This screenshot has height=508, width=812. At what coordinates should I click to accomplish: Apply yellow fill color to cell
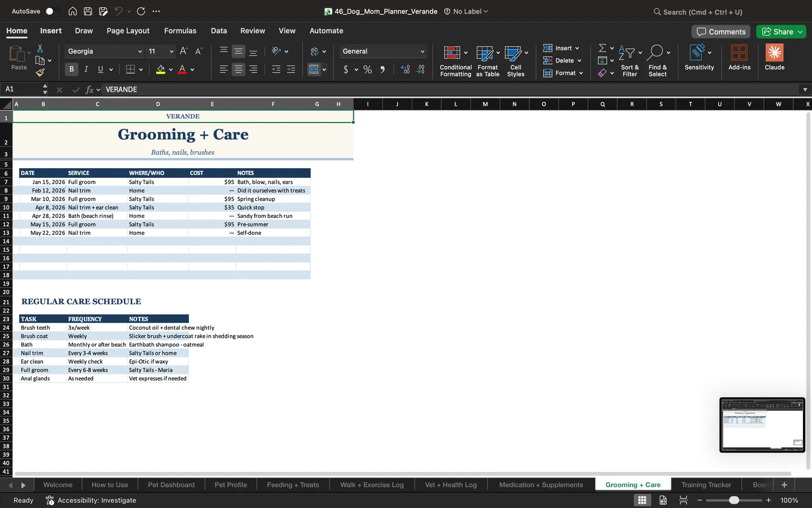[x=160, y=69]
